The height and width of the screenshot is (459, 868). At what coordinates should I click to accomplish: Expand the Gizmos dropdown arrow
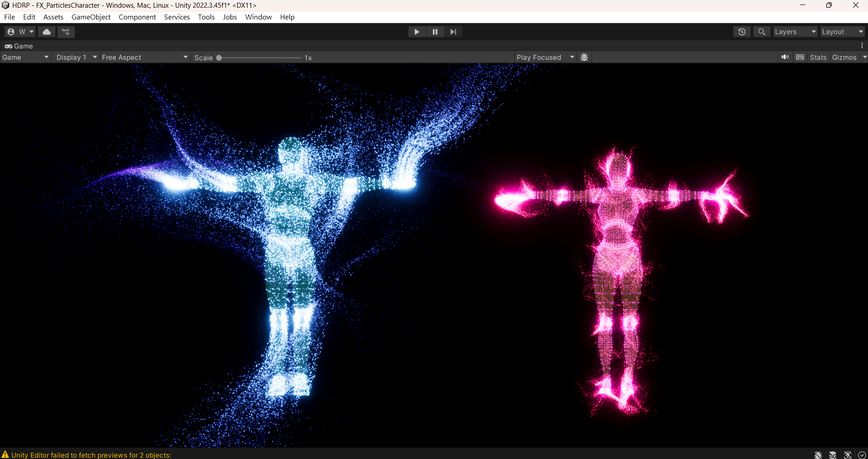point(864,57)
